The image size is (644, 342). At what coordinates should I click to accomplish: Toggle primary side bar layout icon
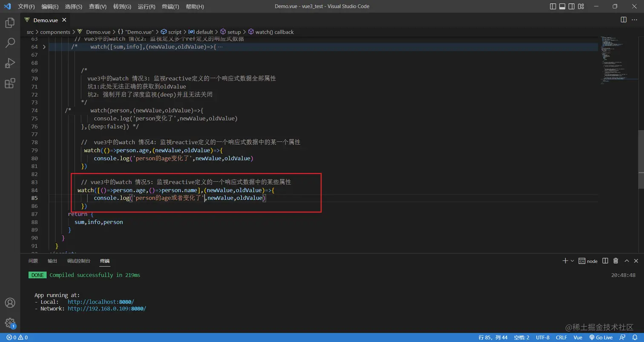click(x=553, y=6)
